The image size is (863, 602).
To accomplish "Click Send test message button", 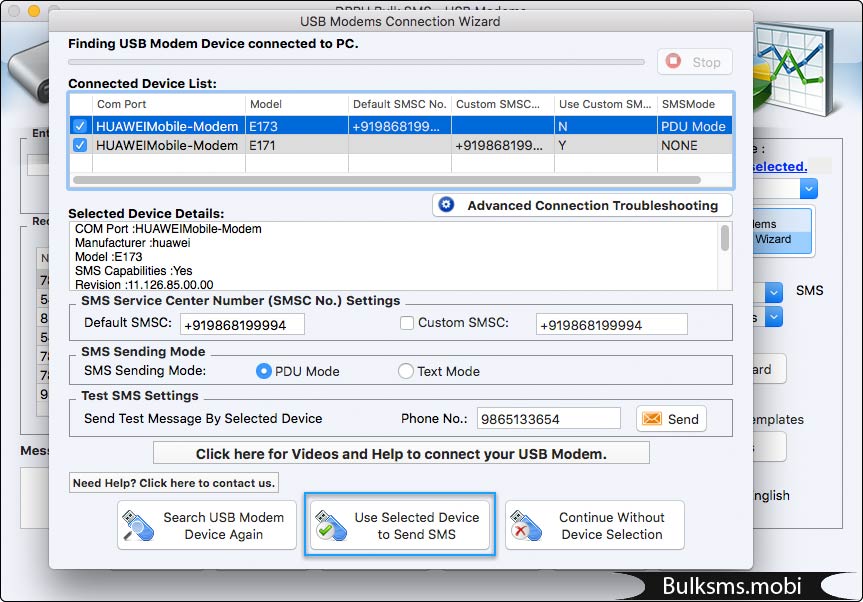I will pyautogui.click(x=671, y=419).
